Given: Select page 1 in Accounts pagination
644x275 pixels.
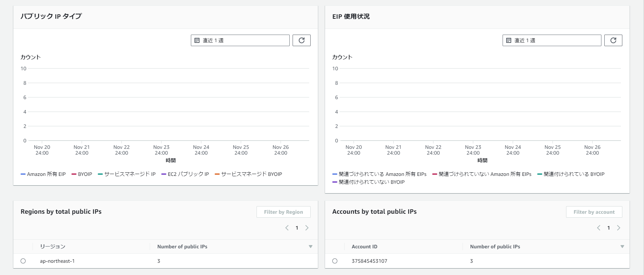Looking at the screenshot, I should pyautogui.click(x=609, y=228).
